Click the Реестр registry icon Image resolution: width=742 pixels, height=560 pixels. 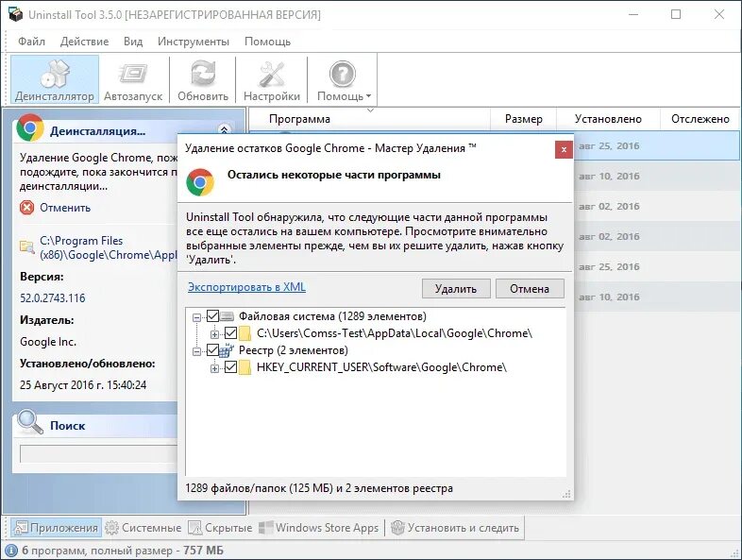(x=228, y=350)
